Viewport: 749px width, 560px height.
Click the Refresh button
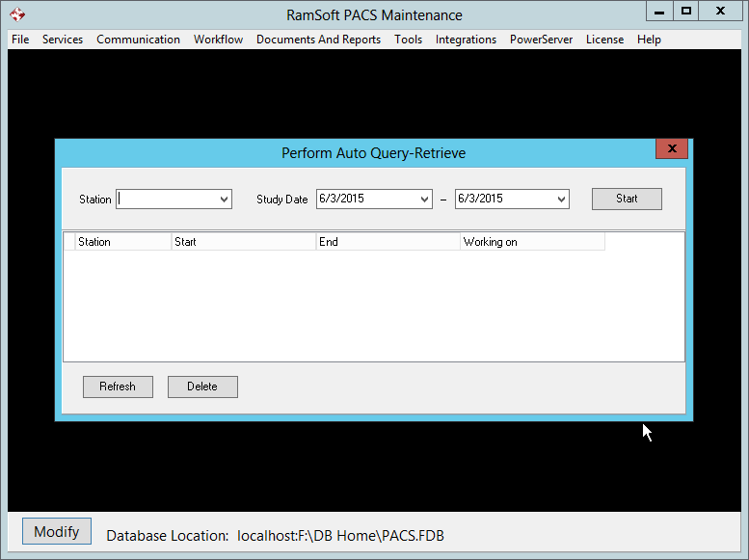(118, 387)
